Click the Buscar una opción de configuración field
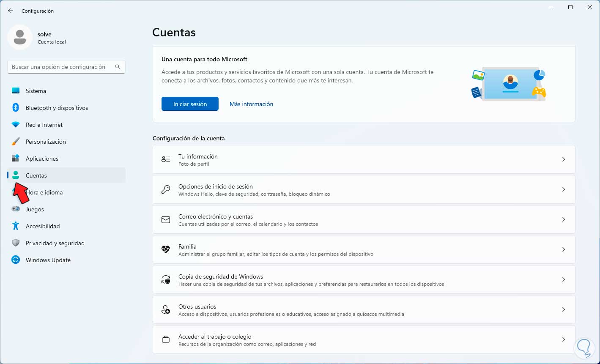 pyautogui.click(x=66, y=67)
